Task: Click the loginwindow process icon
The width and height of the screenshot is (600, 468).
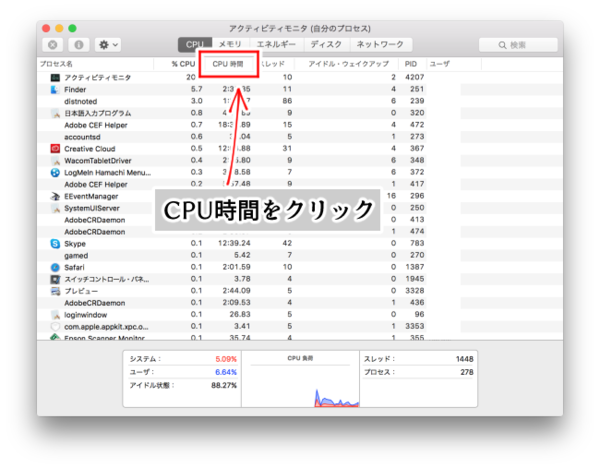Action: [x=56, y=315]
